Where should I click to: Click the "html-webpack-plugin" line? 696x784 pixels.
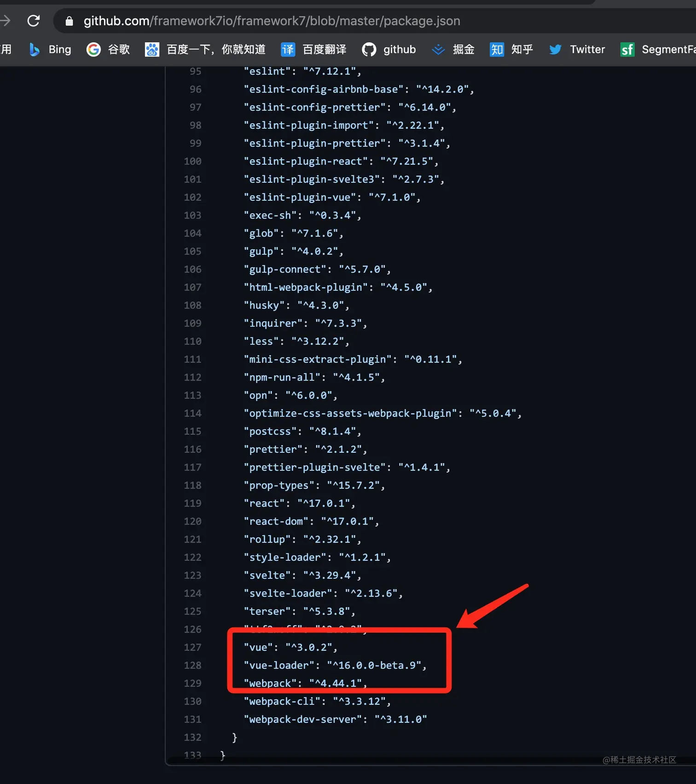(338, 288)
